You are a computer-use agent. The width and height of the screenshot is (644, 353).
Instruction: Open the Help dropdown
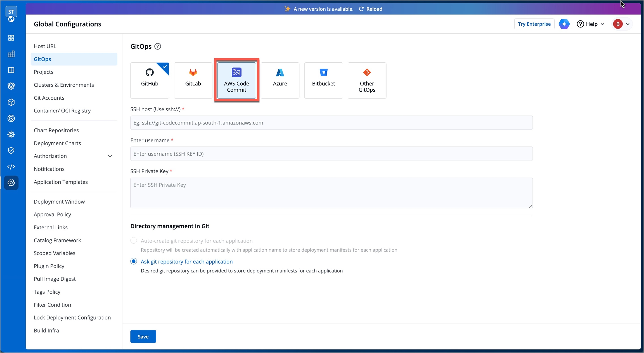click(x=591, y=24)
